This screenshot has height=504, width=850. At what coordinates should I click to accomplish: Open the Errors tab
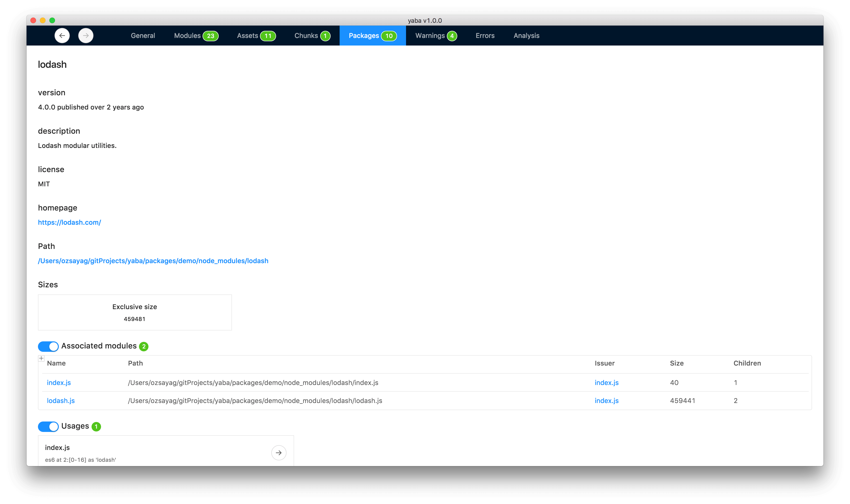(x=485, y=36)
